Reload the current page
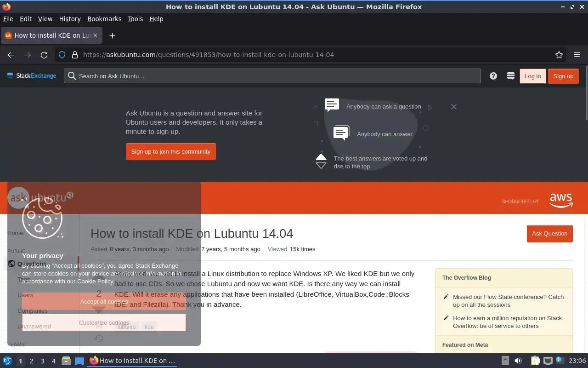The image size is (588, 368). click(44, 55)
